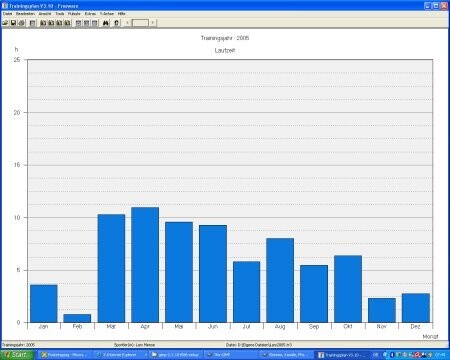Viewport: 450px width, 360px height.
Task: Click the status bar 'Trainingsjahr: 2005' entry
Action: (x=18, y=345)
